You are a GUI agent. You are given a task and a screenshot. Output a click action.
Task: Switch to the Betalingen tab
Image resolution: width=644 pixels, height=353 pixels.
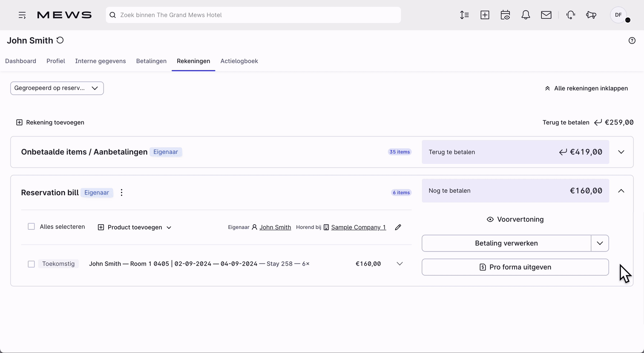tap(151, 61)
